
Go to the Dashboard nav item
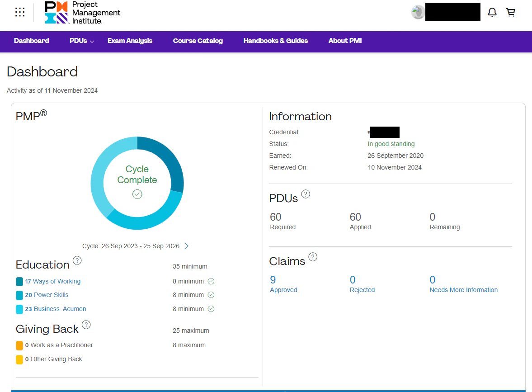(32, 41)
